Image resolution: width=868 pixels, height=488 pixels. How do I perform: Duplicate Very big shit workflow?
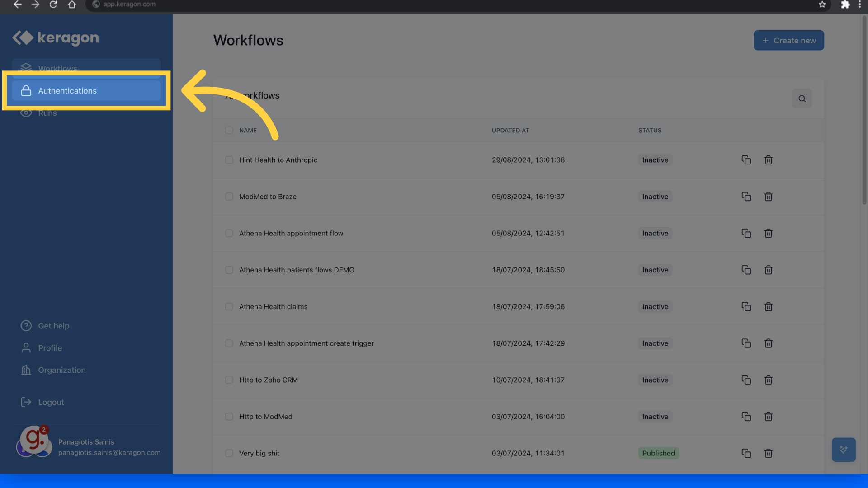[746, 453]
